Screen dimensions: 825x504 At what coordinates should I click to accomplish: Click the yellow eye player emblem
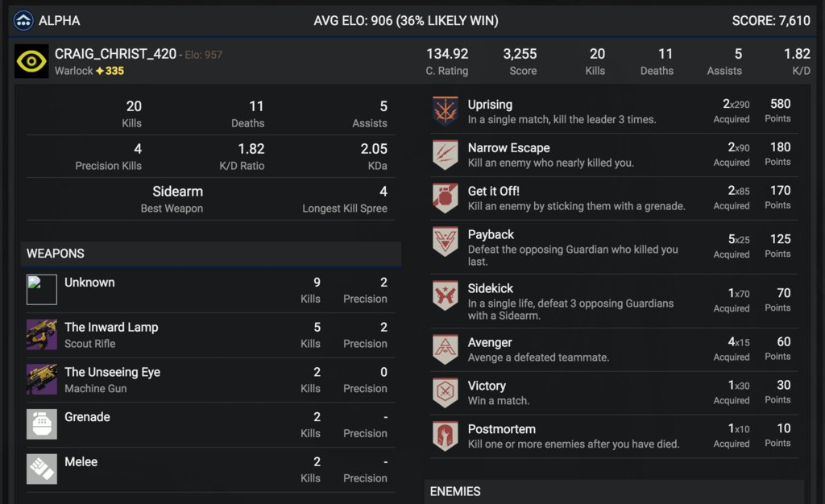31,61
